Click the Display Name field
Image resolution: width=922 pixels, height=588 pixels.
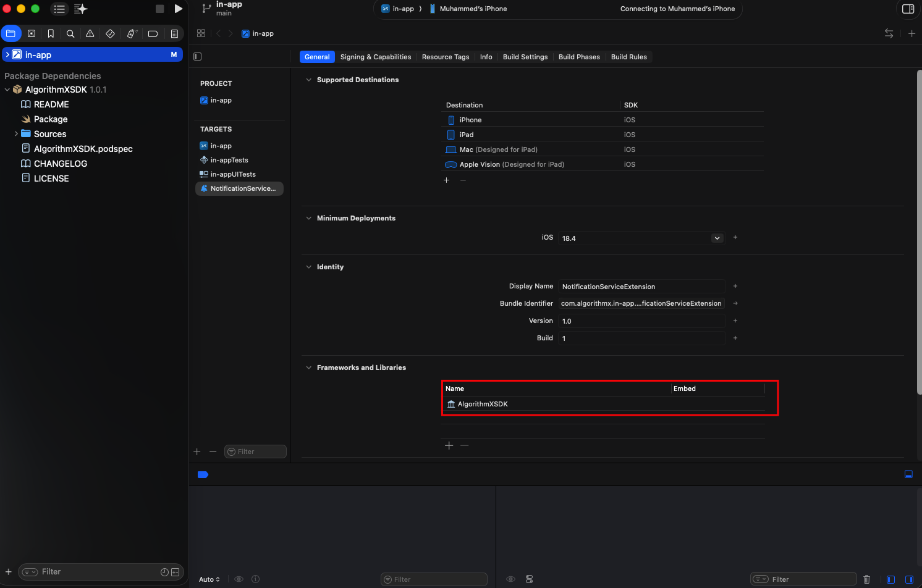(641, 287)
